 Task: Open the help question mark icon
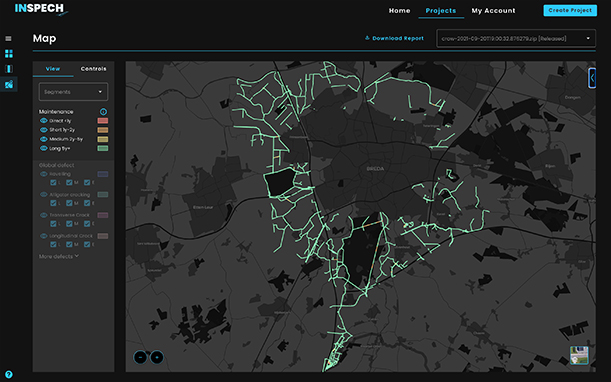click(9, 375)
